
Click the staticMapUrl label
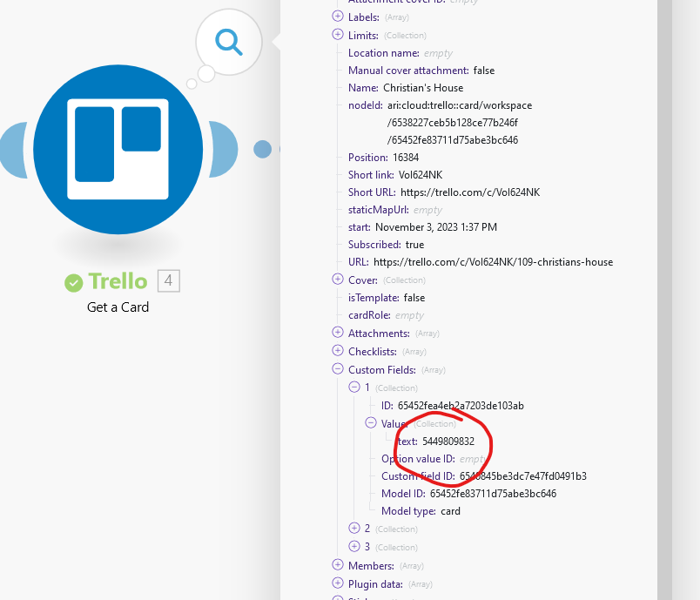(379, 210)
